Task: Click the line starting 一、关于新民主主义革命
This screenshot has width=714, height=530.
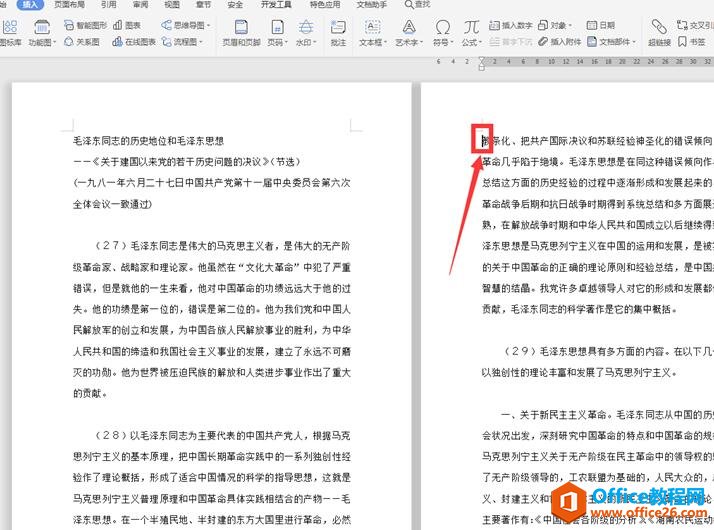Action: [607, 414]
